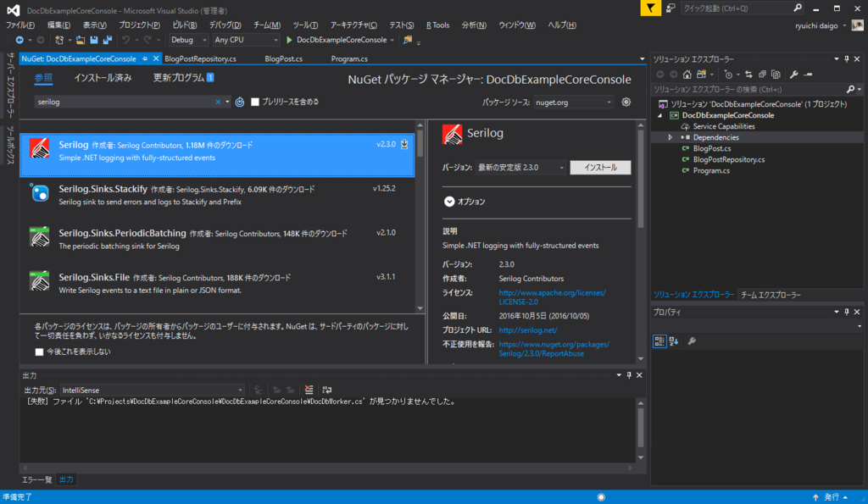Click Sync with Active Document icon

coord(748,75)
